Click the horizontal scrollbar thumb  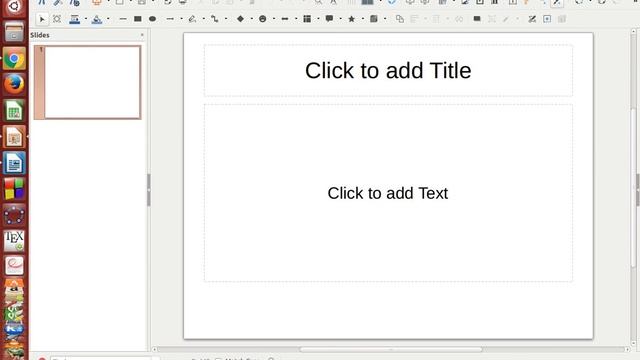coord(391,349)
